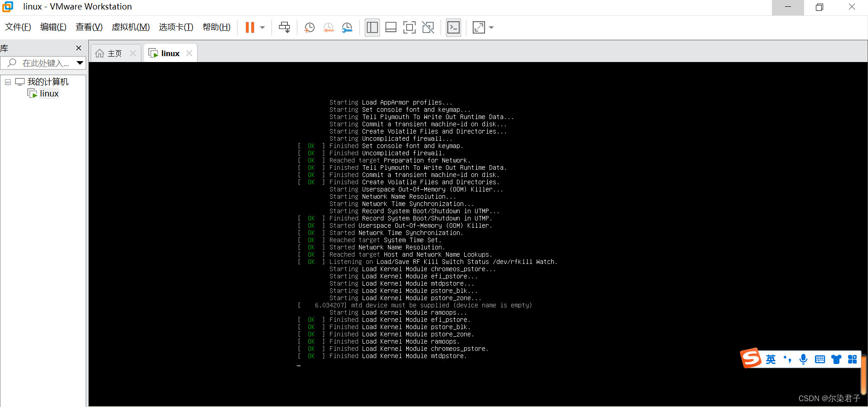The width and height of the screenshot is (868, 407).
Task: Toggle Sogou 英 language mode
Action: [x=771, y=359]
